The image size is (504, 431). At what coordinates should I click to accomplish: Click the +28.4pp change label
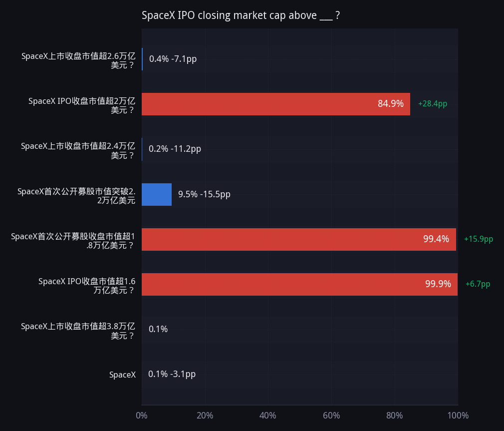[x=432, y=104]
